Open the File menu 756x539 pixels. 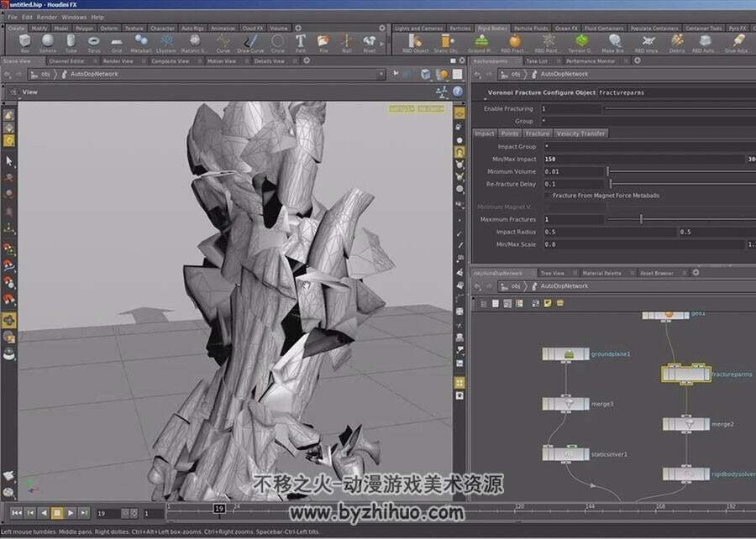tap(13, 17)
